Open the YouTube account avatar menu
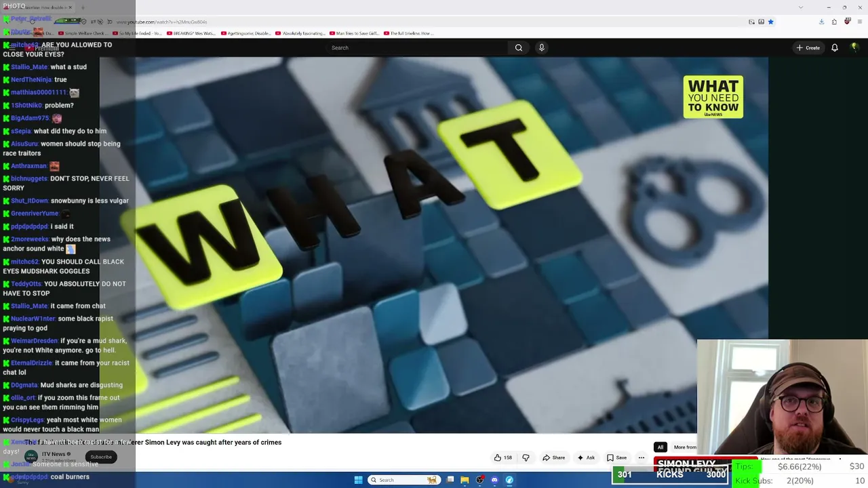Viewport: 868px width, 488px height. 854,47
